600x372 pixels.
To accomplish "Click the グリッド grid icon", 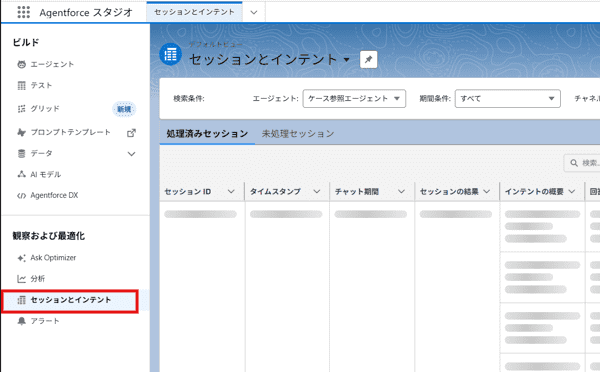I will (x=21, y=109).
